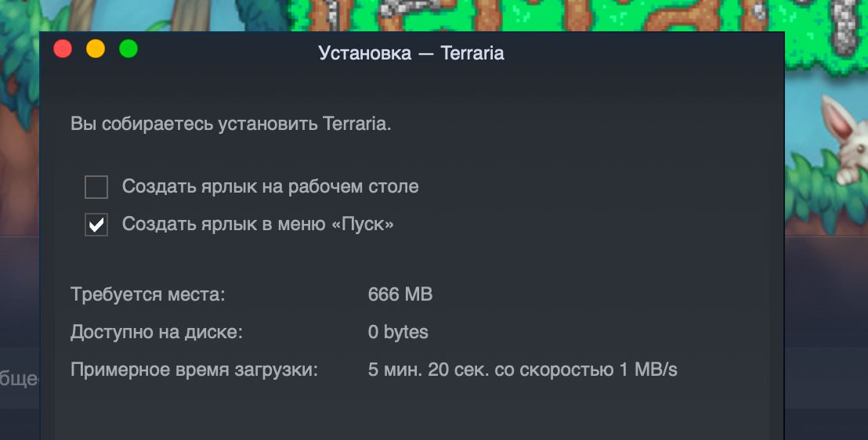This screenshot has height=440, width=868.
Task: Select the text «Вы собираетесь установить Terraria.»
Action: (231, 124)
